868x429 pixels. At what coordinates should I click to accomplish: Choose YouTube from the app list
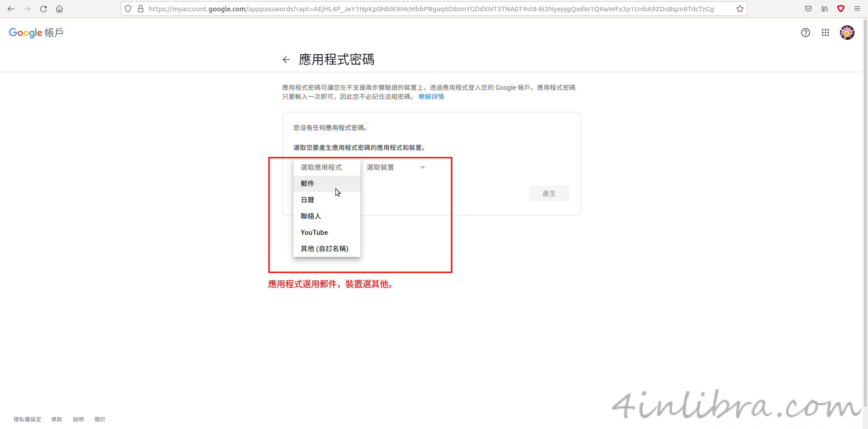(327, 233)
